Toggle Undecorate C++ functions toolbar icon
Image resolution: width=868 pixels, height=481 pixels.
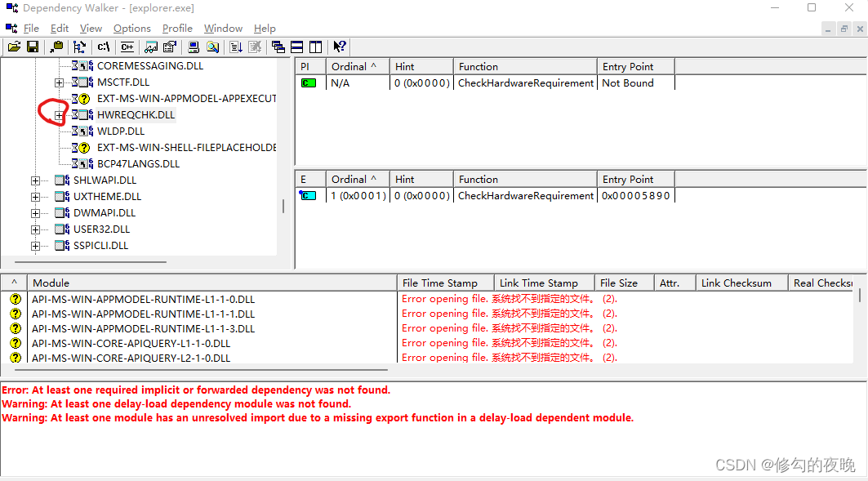click(127, 47)
